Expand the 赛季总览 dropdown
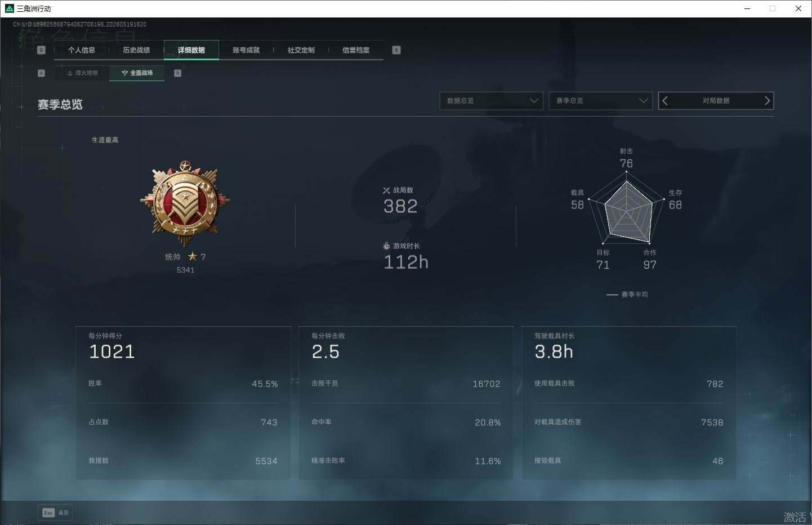Image resolution: width=812 pixels, height=525 pixels. pos(600,101)
